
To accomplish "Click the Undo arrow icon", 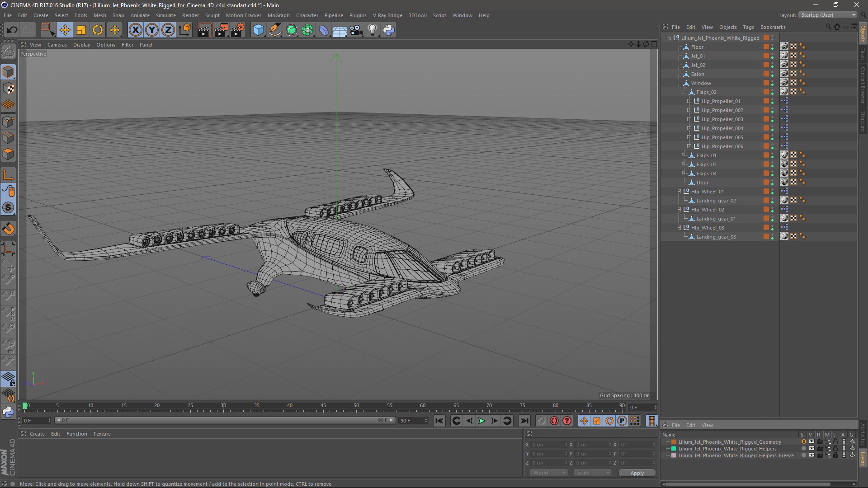I will click(x=12, y=30).
